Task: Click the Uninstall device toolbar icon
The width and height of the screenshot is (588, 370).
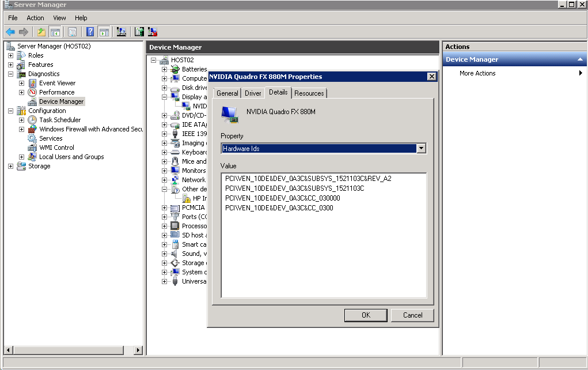Action: (x=153, y=32)
